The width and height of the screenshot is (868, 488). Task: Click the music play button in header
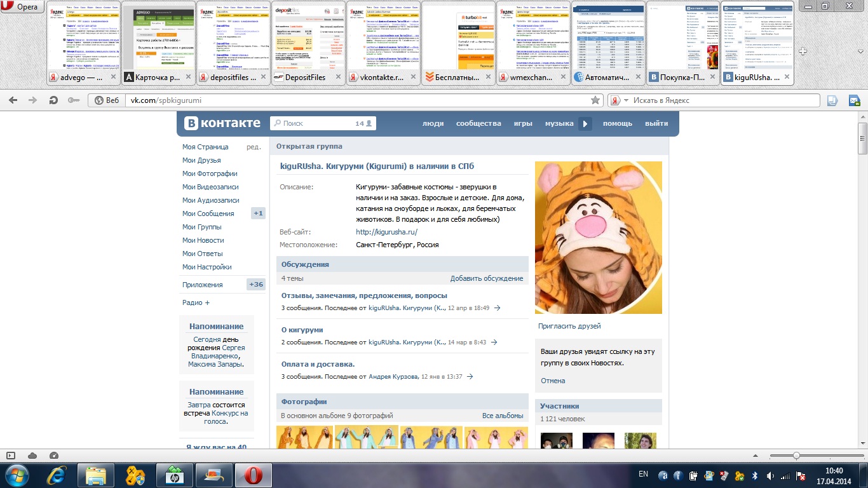(586, 123)
